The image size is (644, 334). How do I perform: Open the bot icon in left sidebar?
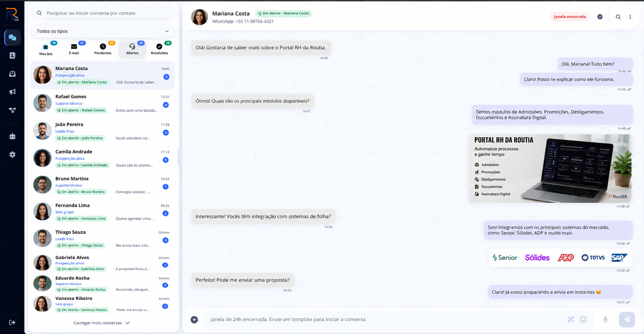[x=13, y=136]
